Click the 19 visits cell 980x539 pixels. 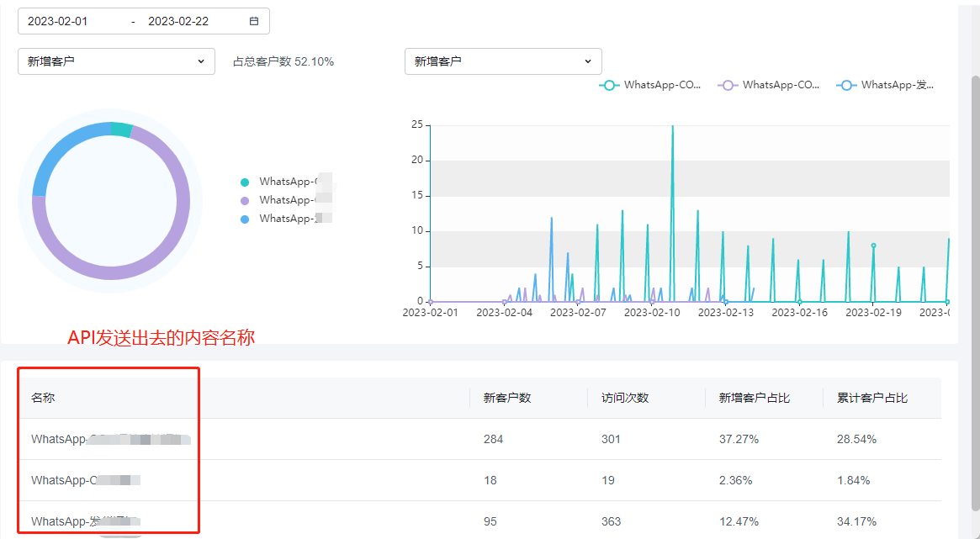[x=607, y=480]
